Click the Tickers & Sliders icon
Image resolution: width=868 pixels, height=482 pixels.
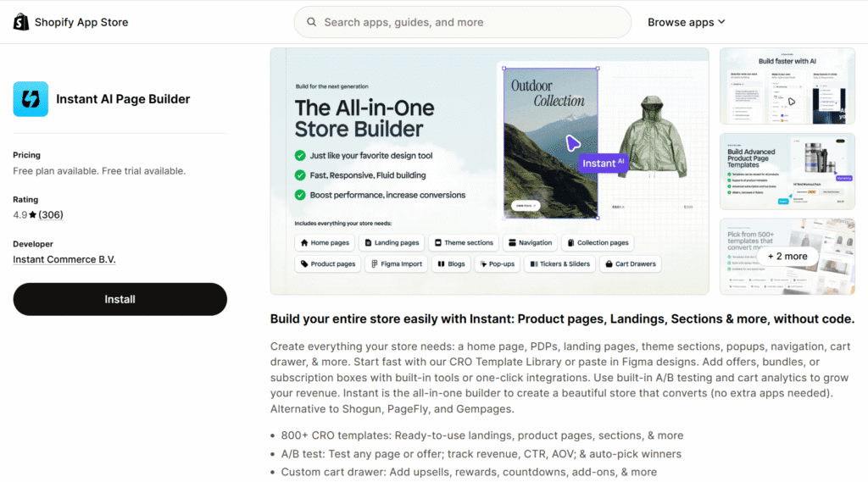[x=534, y=264]
